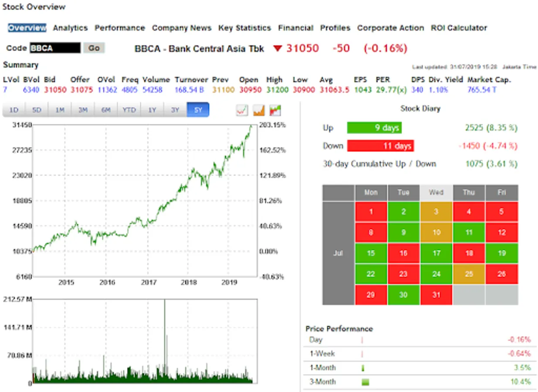Click the red down-triangle price indicator
Image resolution: width=538 pixels, height=392 pixels.
point(277,48)
